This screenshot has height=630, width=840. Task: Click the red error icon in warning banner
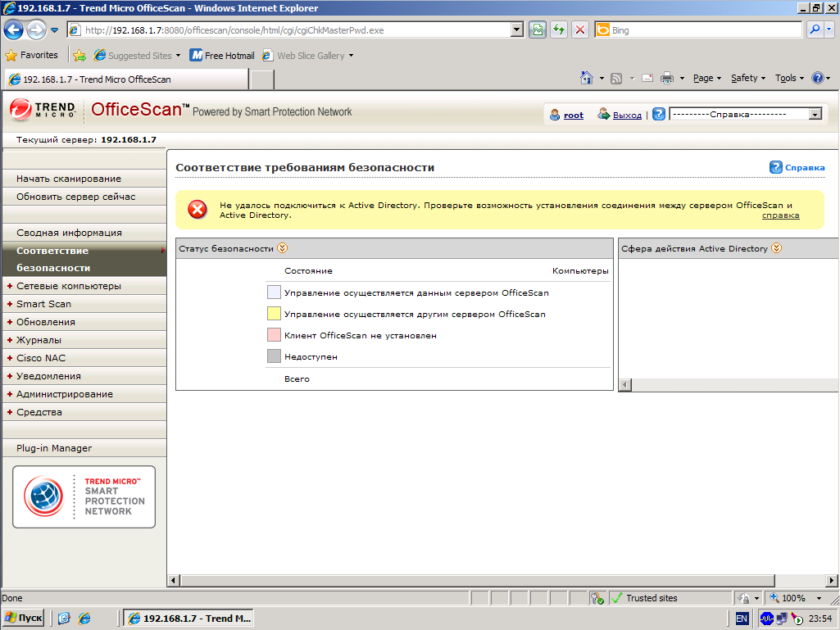point(198,210)
